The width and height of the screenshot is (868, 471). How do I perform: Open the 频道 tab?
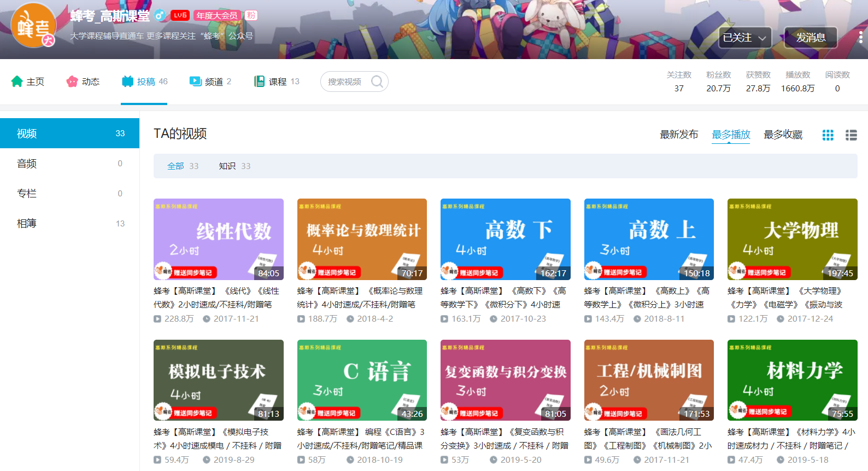[210, 82]
